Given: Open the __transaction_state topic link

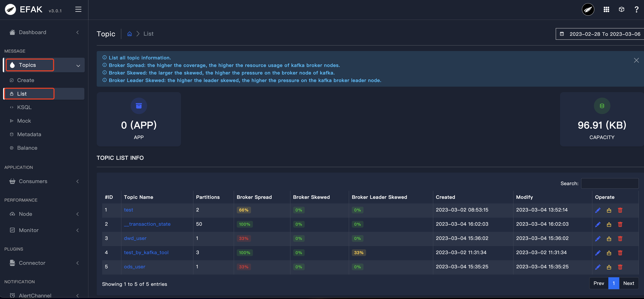Looking at the screenshot, I should pos(147,224).
